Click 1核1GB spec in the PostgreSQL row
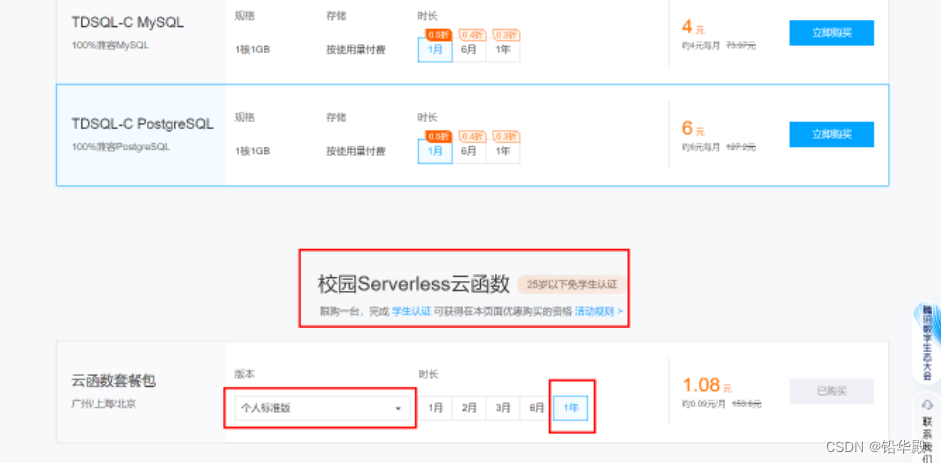The image size is (941, 463). point(253,151)
